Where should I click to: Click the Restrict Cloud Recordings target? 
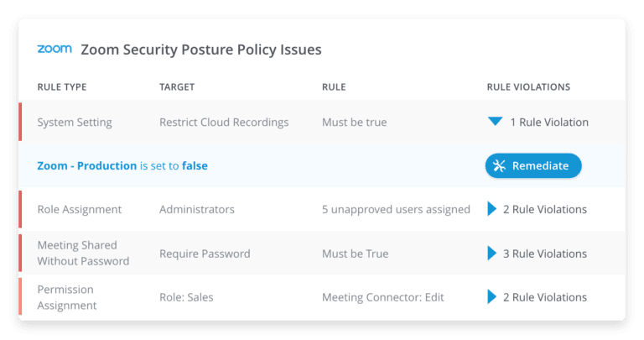(x=224, y=122)
